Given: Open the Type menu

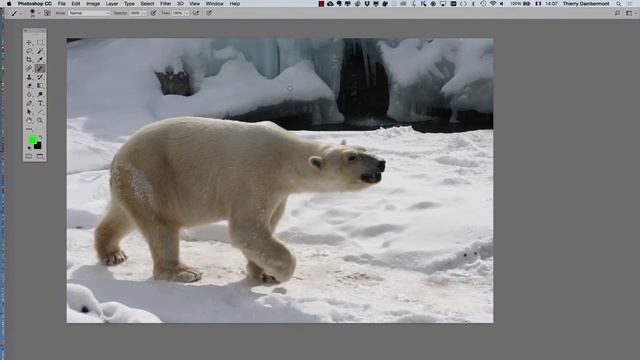Looking at the screenshot, I should (x=129, y=4).
